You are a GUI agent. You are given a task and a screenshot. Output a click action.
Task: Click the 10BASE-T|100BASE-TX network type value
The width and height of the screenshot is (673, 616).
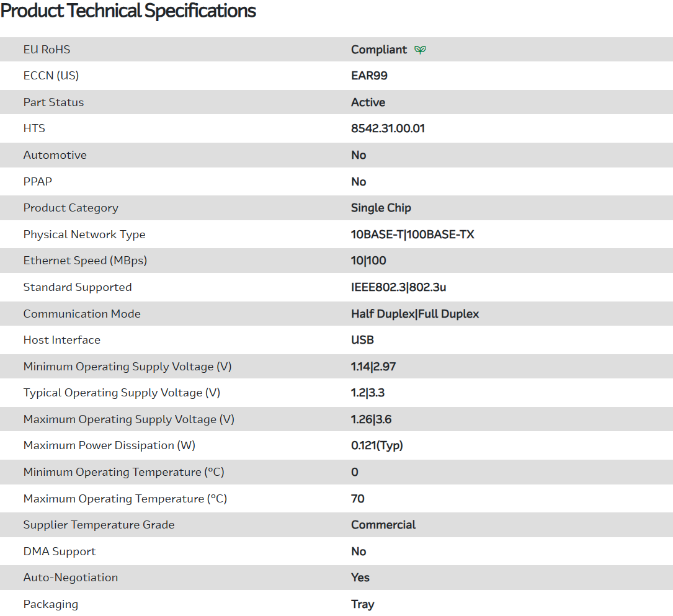(x=412, y=234)
